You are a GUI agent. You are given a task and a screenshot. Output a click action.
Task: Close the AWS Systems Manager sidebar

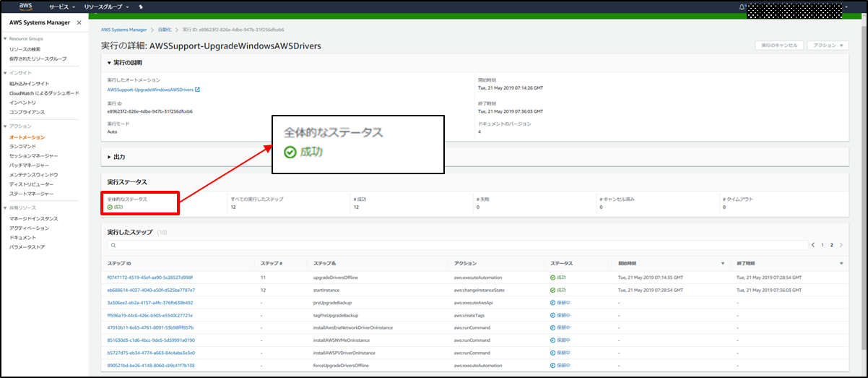tap(79, 23)
